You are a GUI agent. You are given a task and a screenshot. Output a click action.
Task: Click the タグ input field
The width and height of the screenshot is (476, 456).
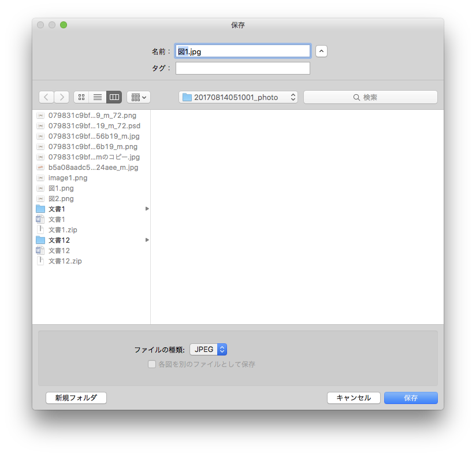click(x=243, y=68)
